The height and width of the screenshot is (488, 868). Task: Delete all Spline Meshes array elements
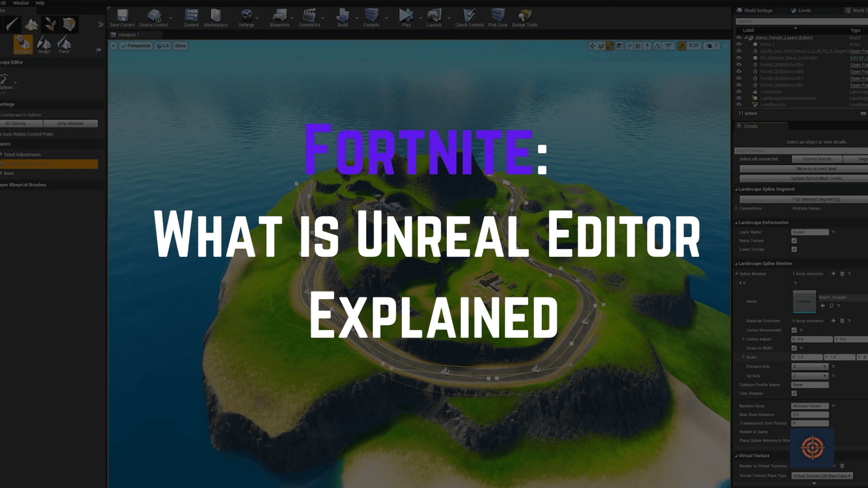842,274
